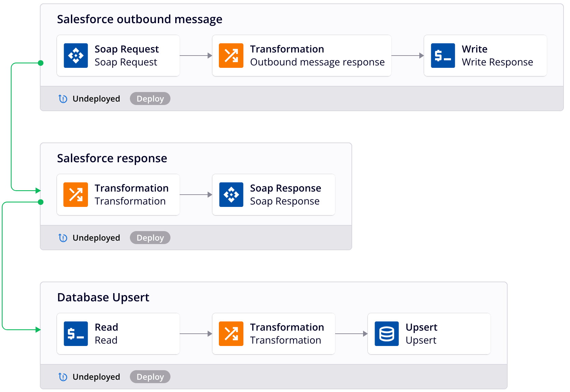The image size is (570, 392).
Task: Deploy the Salesforce outbound message operation
Action: point(150,99)
